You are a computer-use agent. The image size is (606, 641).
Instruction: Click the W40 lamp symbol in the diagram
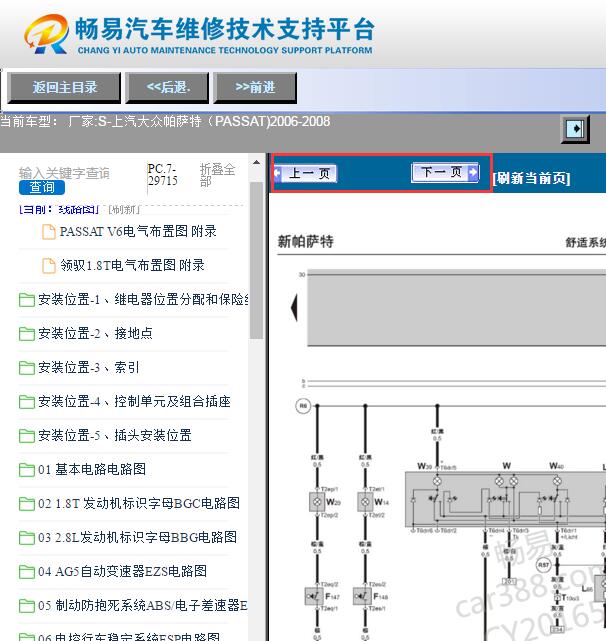[x=557, y=481]
